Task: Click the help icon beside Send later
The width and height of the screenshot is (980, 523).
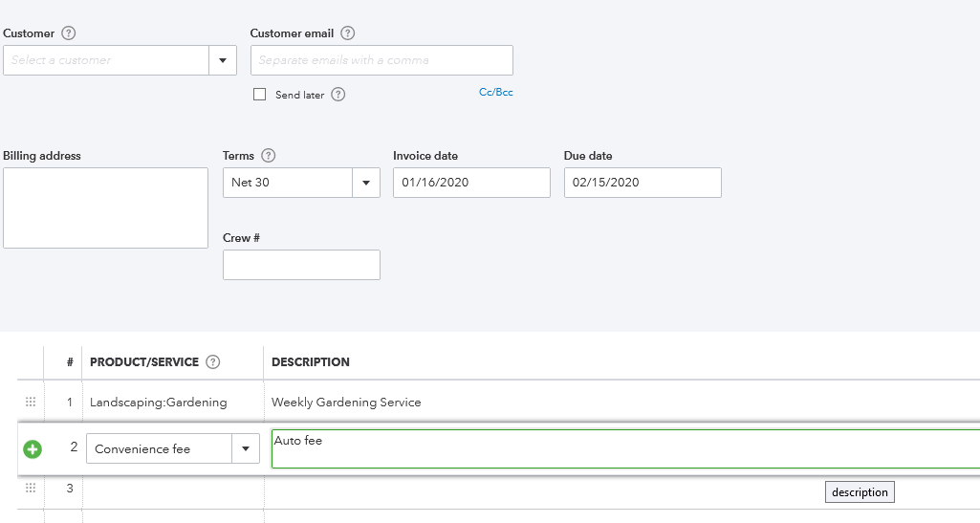Action: [338, 95]
